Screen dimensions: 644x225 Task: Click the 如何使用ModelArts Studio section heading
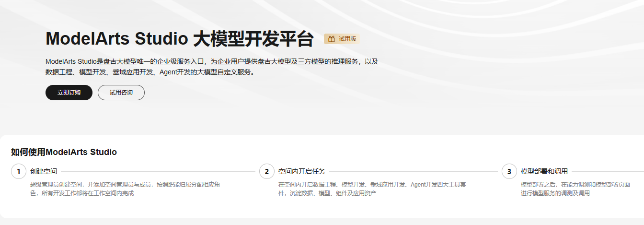(x=64, y=152)
